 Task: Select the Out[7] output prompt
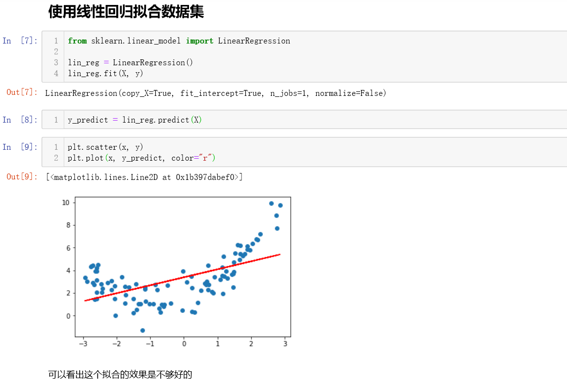pyautogui.click(x=22, y=92)
